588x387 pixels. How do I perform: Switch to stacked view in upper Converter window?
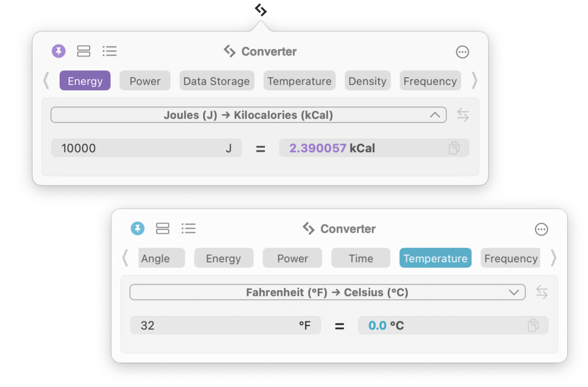(x=84, y=51)
